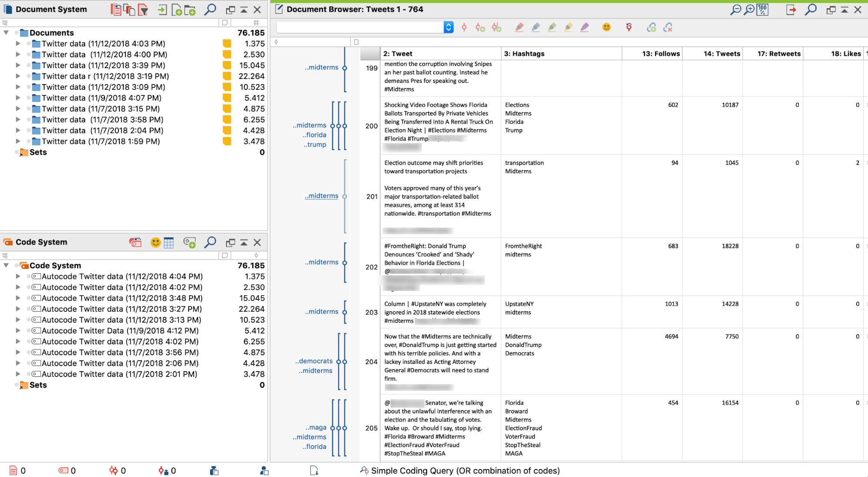Sort by the 2: Tweet column header
Viewport: 868px width, 477px height.
coord(441,53)
